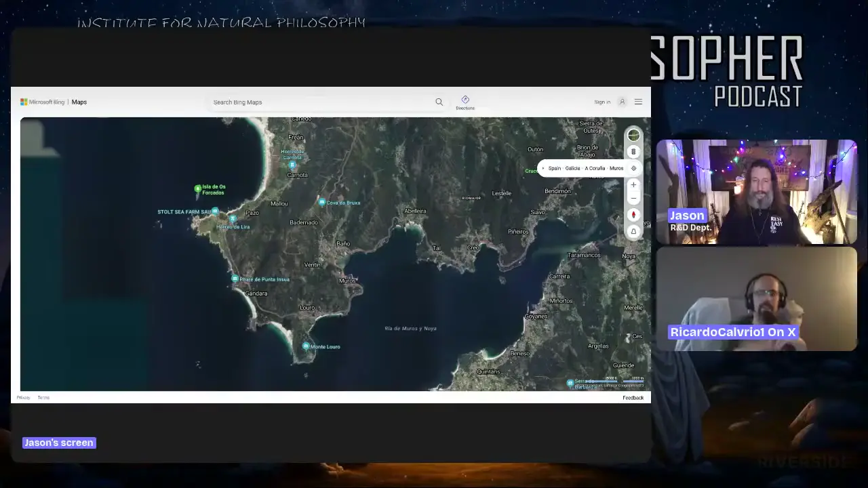Viewport: 868px width, 488px height.
Task: Reset map orientation with the compass
Action: tap(634, 215)
